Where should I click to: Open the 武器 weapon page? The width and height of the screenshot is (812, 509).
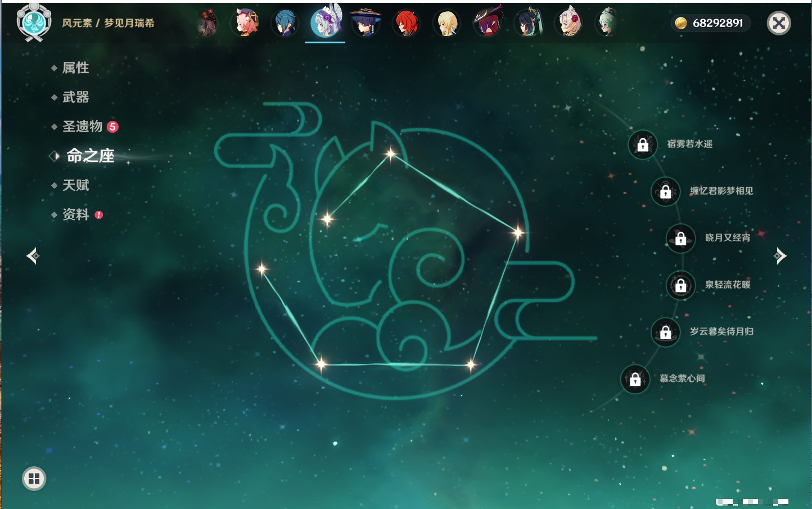tap(75, 97)
